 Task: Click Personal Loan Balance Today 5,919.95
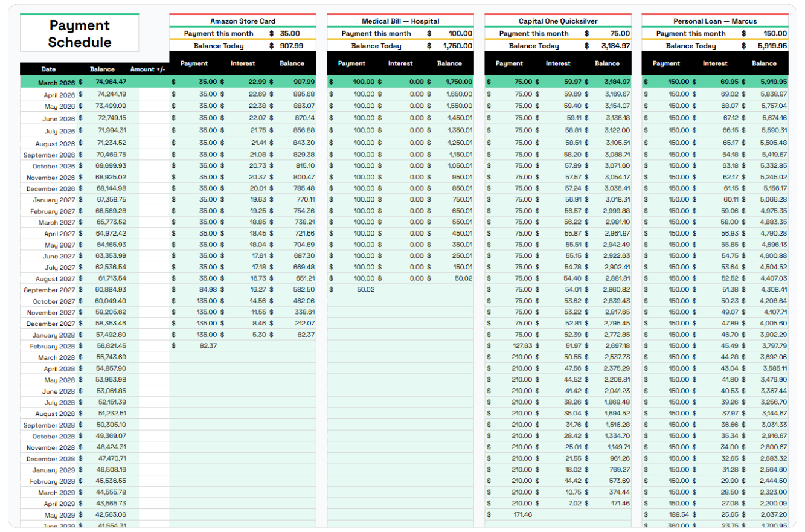[x=772, y=45]
